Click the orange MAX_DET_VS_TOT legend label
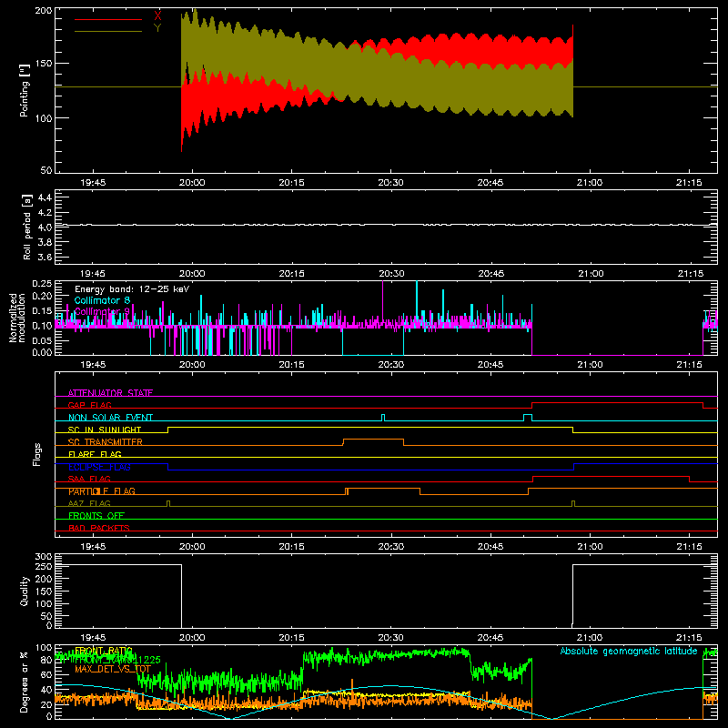The width and height of the screenshot is (728, 728). (x=113, y=669)
